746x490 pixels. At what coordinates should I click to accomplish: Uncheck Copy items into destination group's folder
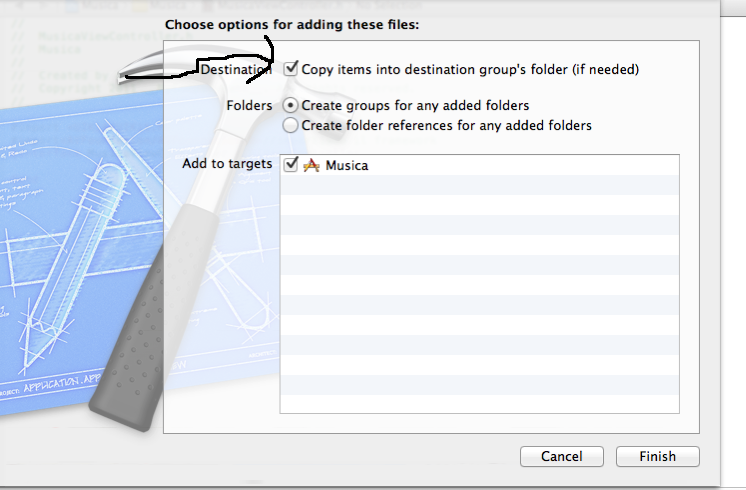290,69
